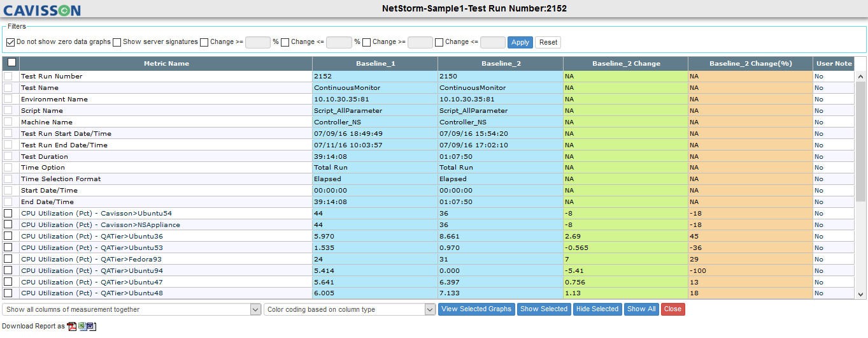The width and height of the screenshot is (868, 338).
Task: Download report as PDF icon
Action: (72, 326)
